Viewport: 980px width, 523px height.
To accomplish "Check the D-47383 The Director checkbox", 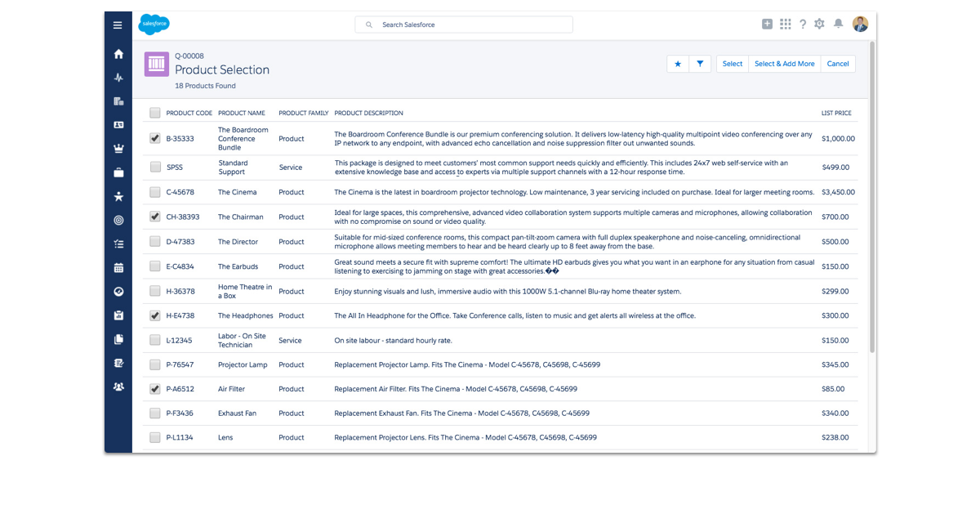I will [155, 242].
